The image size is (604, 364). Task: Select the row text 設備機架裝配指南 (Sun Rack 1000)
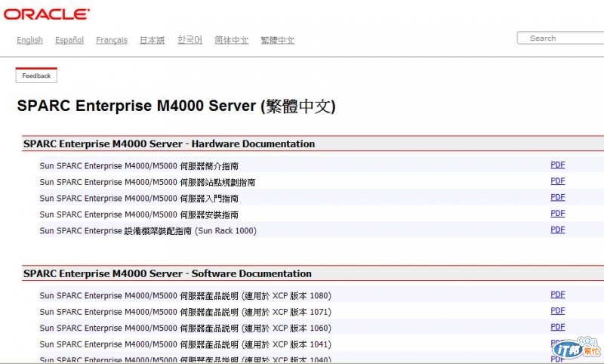pyautogui.click(x=148, y=231)
